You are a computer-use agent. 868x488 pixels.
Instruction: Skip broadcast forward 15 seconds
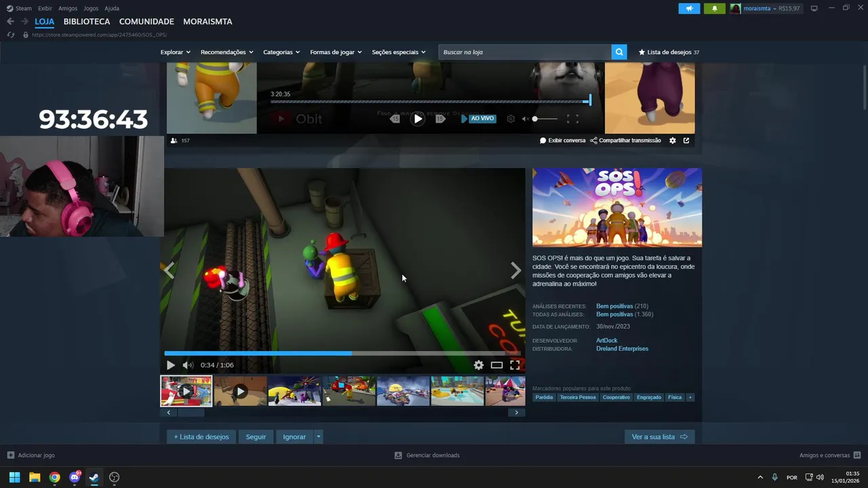pos(440,119)
